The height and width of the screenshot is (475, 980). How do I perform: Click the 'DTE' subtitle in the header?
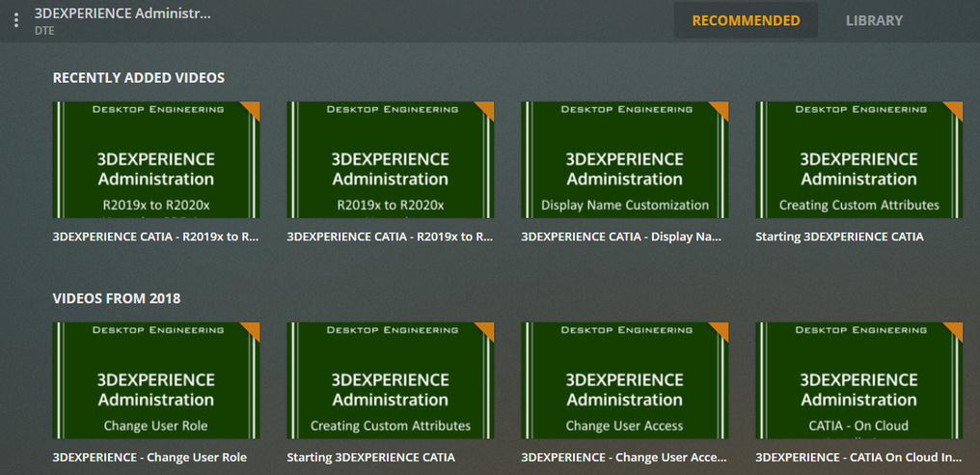click(44, 31)
